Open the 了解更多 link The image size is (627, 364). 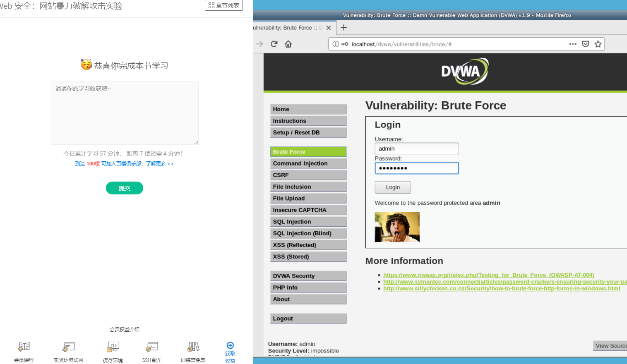(x=160, y=164)
